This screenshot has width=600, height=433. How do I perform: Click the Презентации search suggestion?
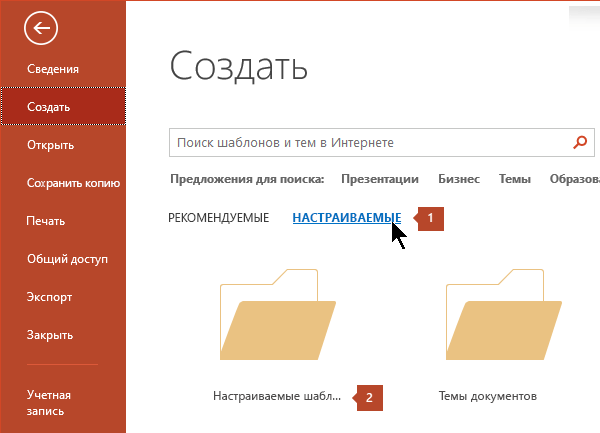point(379,179)
